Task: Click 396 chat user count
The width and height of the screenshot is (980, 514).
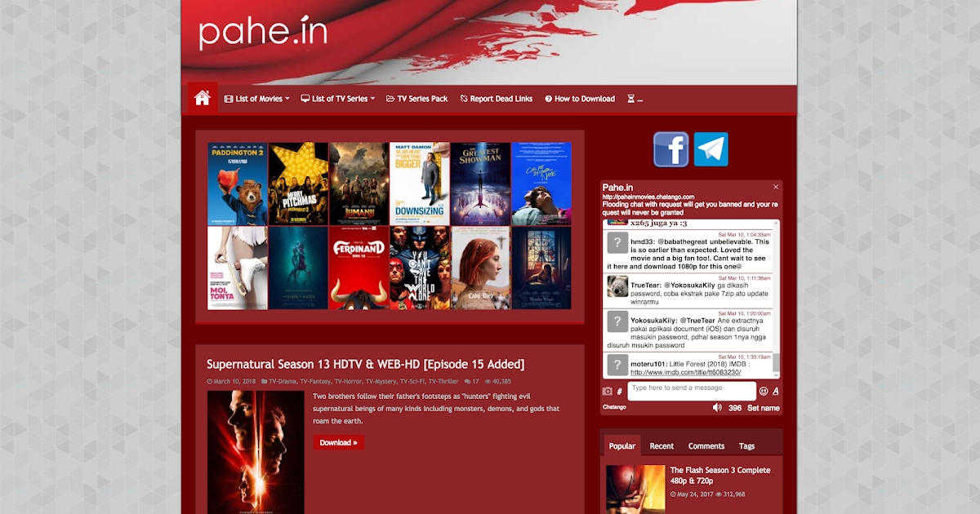Action: coord(735,408)
